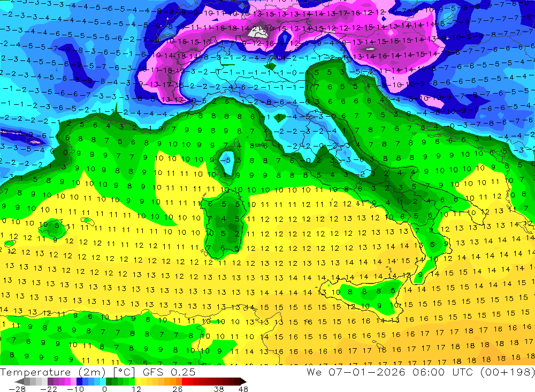The height and width of the screenshot is (392, 535).
Task: Click the first yellow legend swatch right of 12
Action: click(137, 381)
